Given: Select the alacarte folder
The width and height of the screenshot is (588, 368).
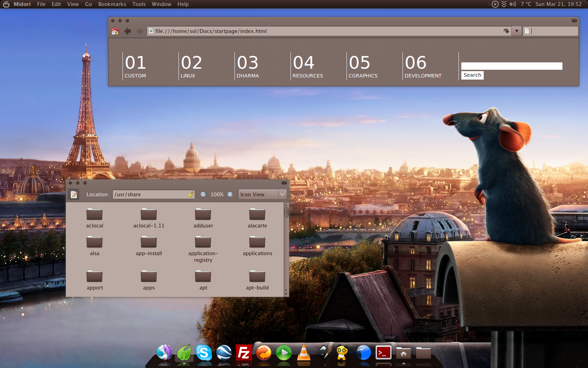Looking at the screenshot, I should point(257,218).
